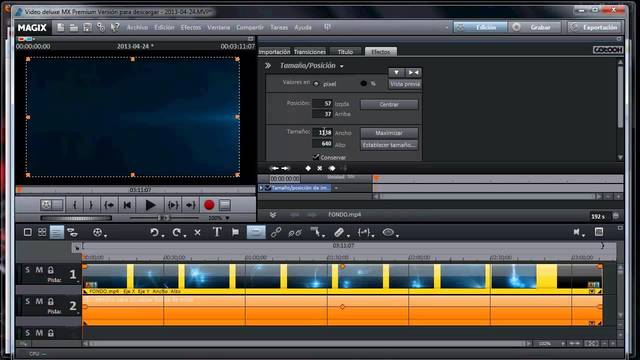Solo track 2 with S button
This screenshot has width=640, height=360.
27,301
